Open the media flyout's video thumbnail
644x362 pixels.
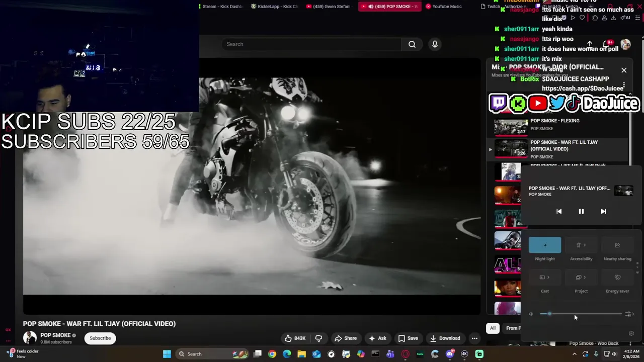[x=624, y=191]
